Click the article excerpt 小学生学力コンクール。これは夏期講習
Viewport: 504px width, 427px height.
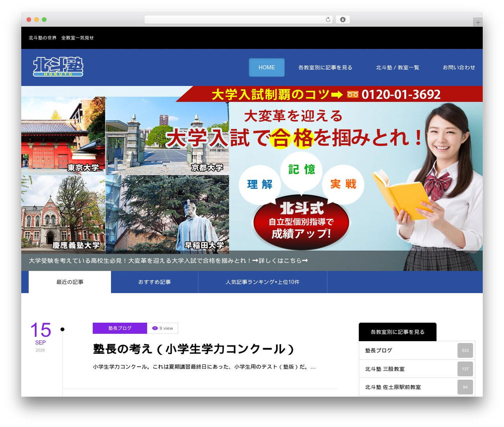(204, 367)
